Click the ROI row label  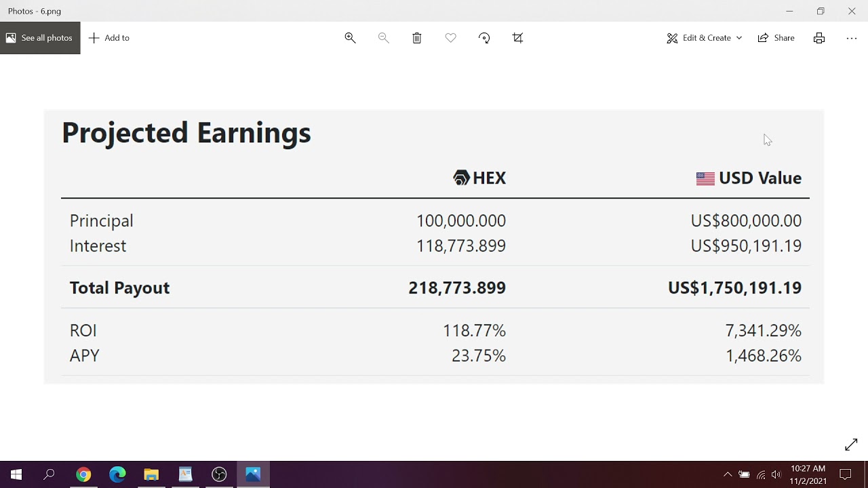[83, 331]
